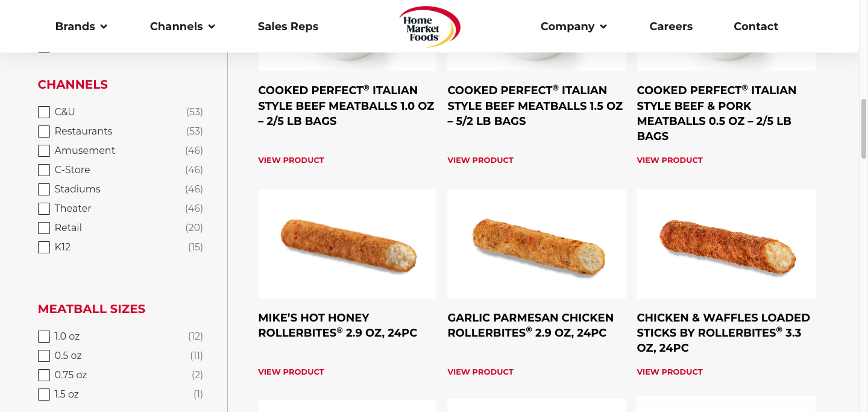
Task: Open Mike's Hot Honey Rollerbites image
Action: click(347, 244)
